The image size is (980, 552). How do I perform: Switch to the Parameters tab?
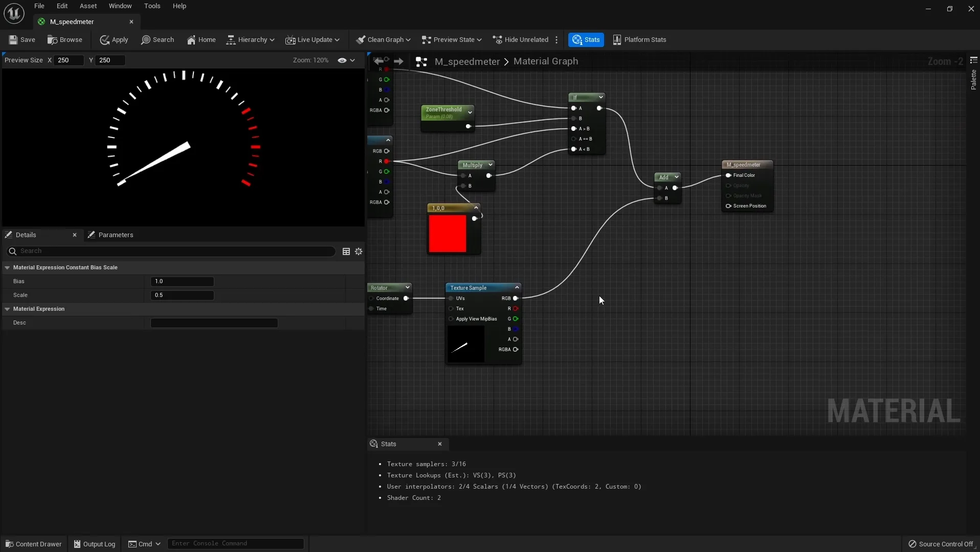[x=116, y=235]
